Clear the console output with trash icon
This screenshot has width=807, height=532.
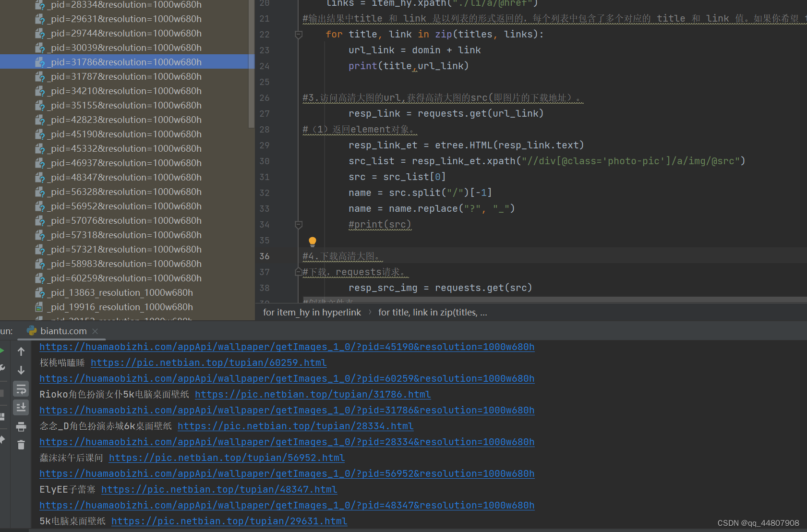point(21,445)
